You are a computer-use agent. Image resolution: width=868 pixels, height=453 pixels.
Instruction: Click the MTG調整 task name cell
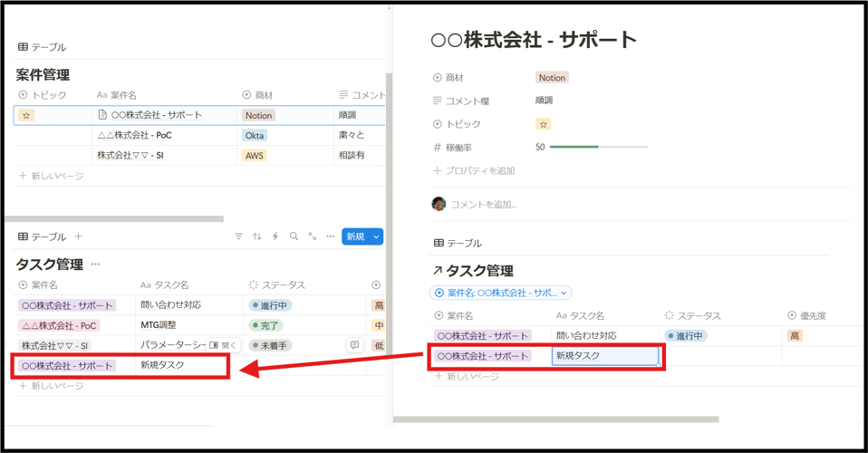click(159, 325)
